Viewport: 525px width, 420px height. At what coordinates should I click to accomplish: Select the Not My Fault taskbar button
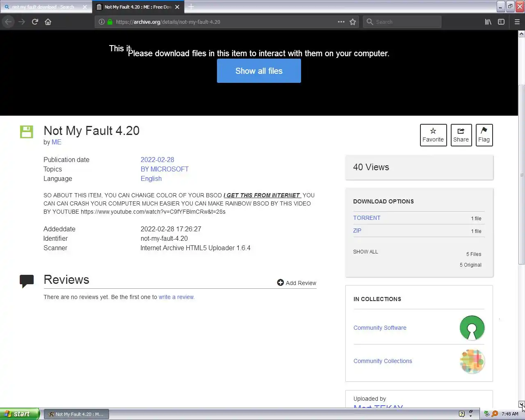coord(76,414)
